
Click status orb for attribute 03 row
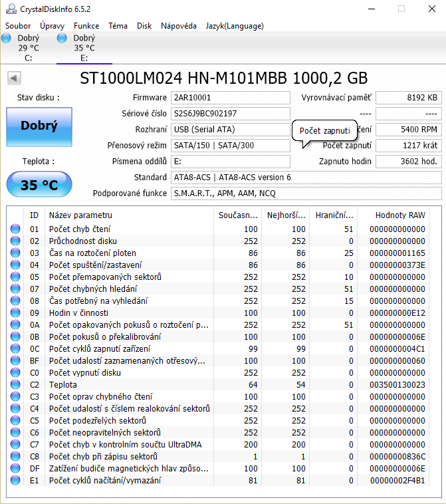tap(15, 253)
